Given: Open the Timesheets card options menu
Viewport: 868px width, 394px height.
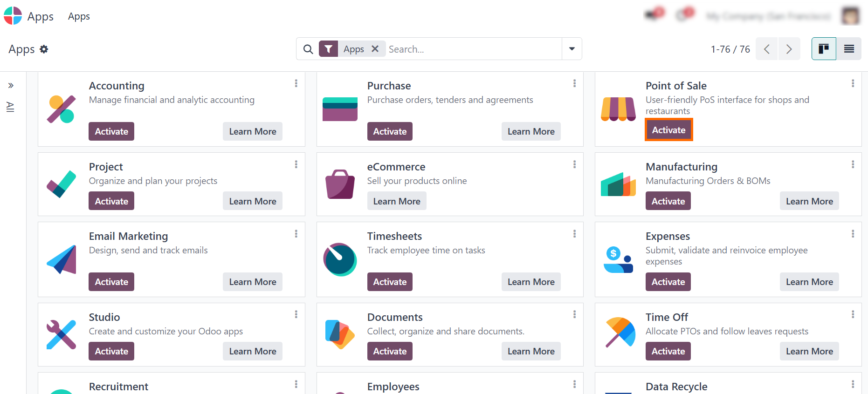Looking at the screenshot, I should coord(574,234).
